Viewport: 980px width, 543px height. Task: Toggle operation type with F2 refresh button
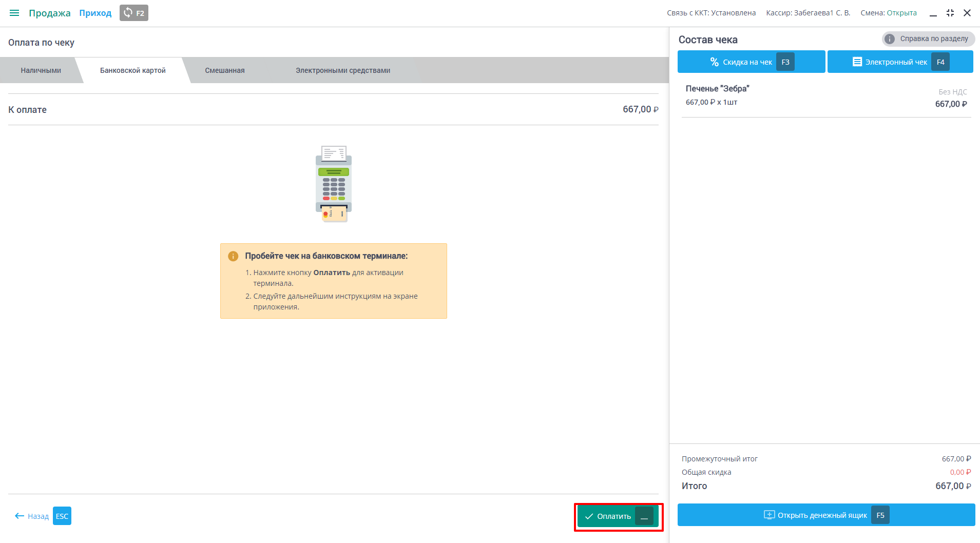point(134,13)
